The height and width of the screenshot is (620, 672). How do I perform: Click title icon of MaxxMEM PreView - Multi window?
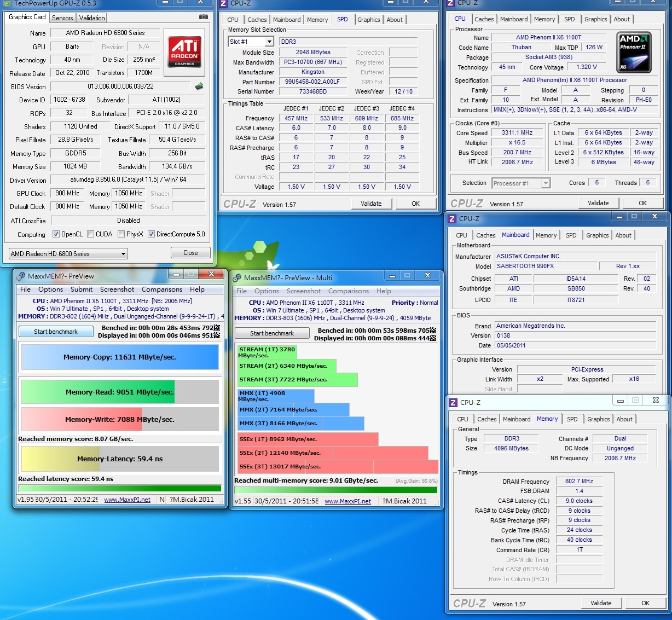pyautogui.click(x=238, y=277)
